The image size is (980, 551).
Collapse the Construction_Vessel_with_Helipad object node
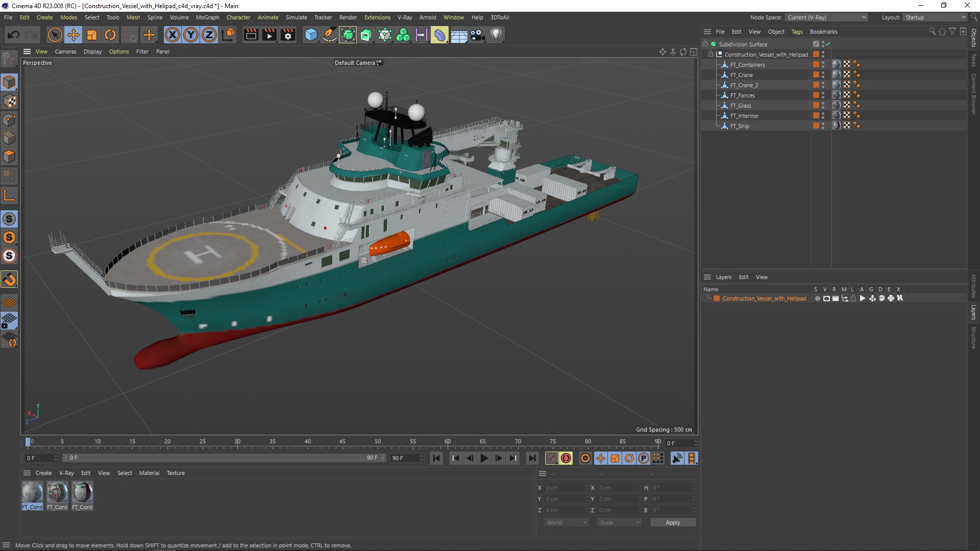coord(710,54)
